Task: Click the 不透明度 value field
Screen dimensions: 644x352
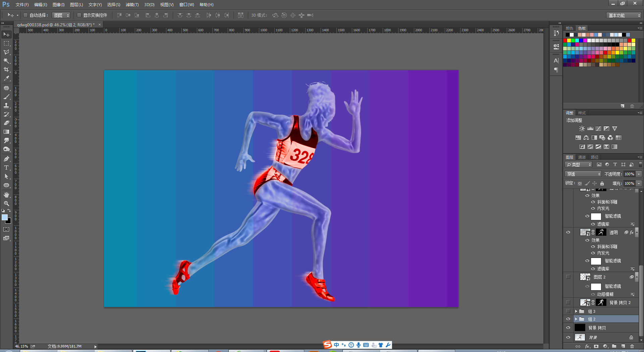Action: coord(629,174)
